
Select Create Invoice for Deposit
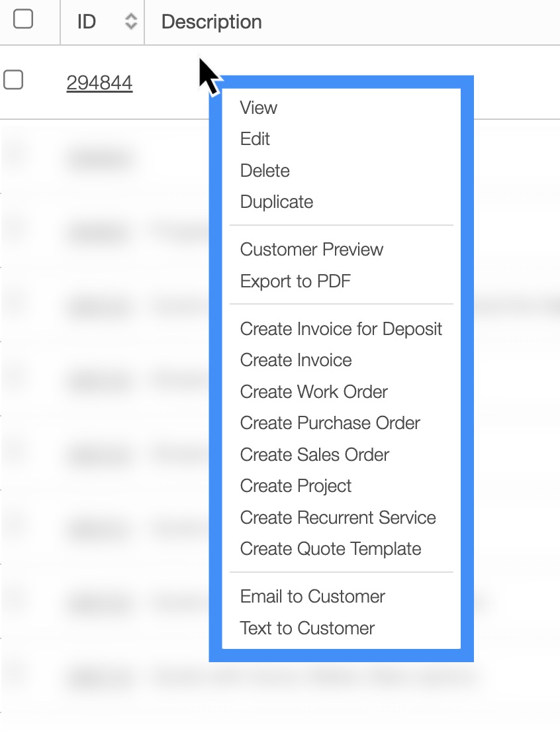(x=341, y=329)
